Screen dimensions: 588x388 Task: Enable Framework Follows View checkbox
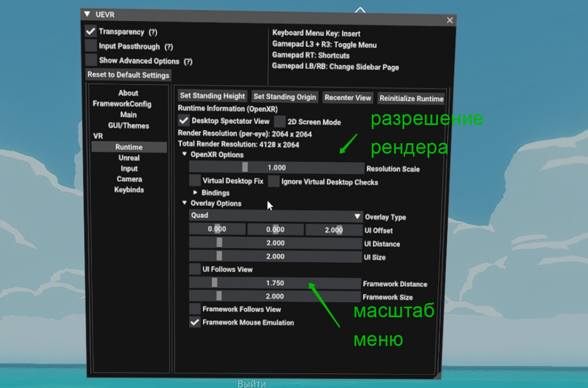(195, 309)
